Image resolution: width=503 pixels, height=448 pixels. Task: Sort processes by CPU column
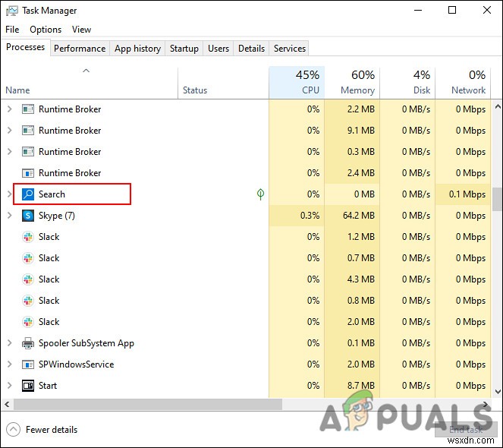pos(297,83)
